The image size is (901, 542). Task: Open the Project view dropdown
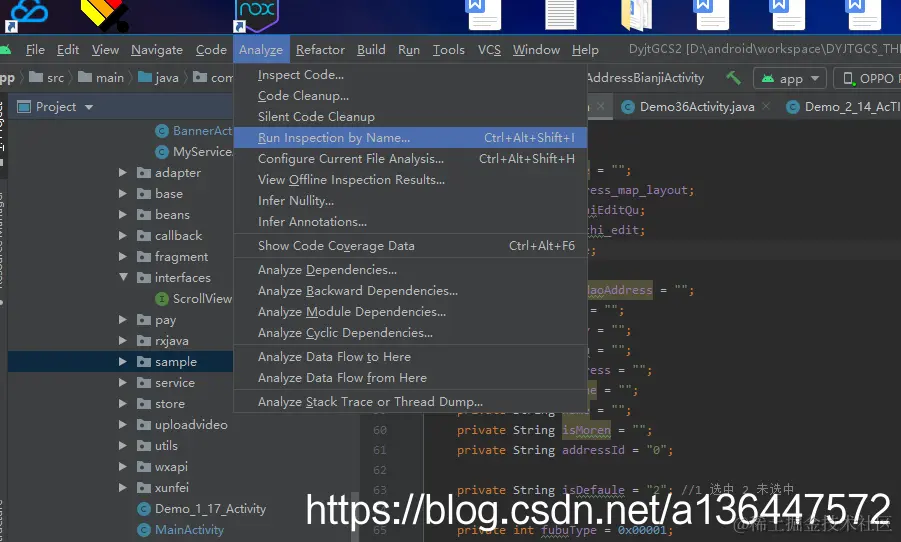[x=88, y=107]
